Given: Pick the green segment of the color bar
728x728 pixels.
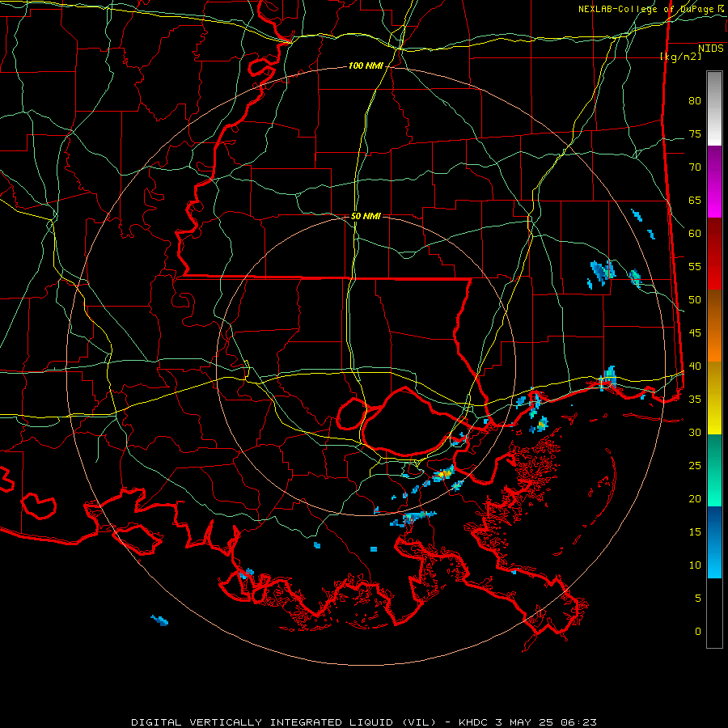Looking at the screenshot, I should [714, 470].
